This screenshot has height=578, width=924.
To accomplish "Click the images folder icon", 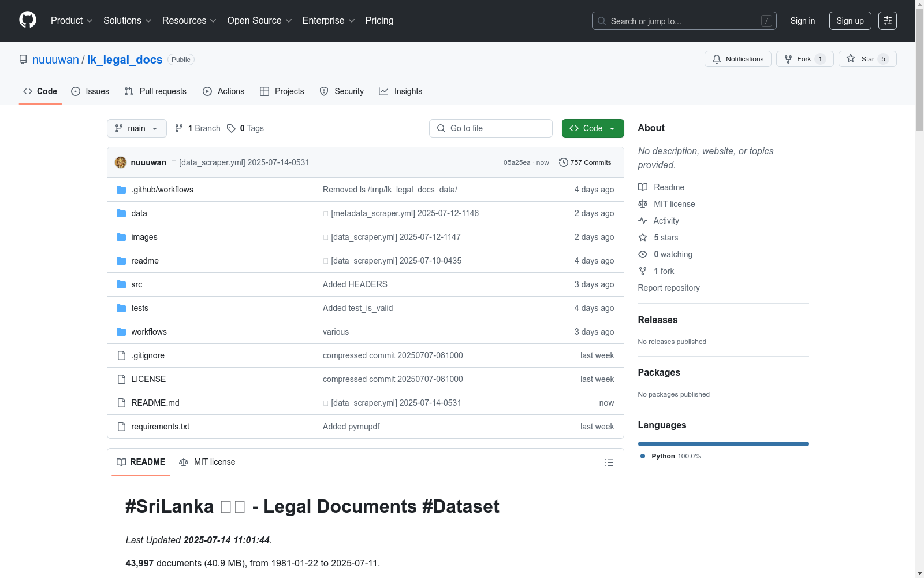I will click(x=121, y=237).
